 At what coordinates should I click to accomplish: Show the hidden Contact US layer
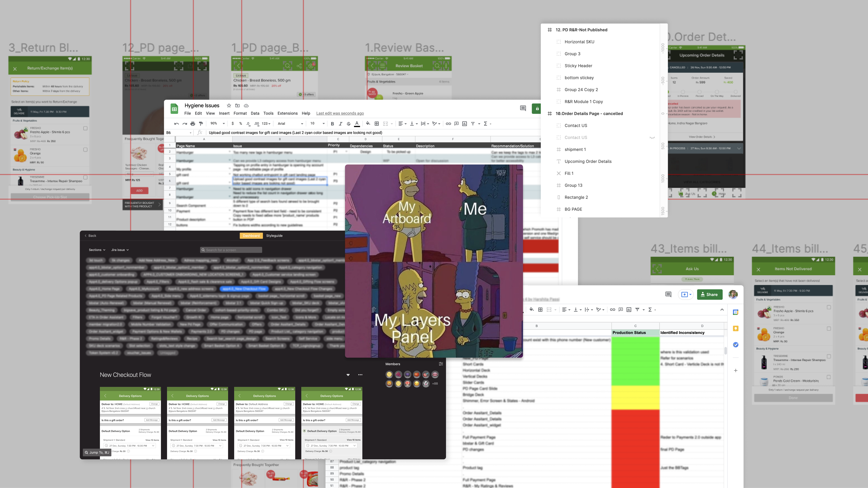(x=652, y=137)
